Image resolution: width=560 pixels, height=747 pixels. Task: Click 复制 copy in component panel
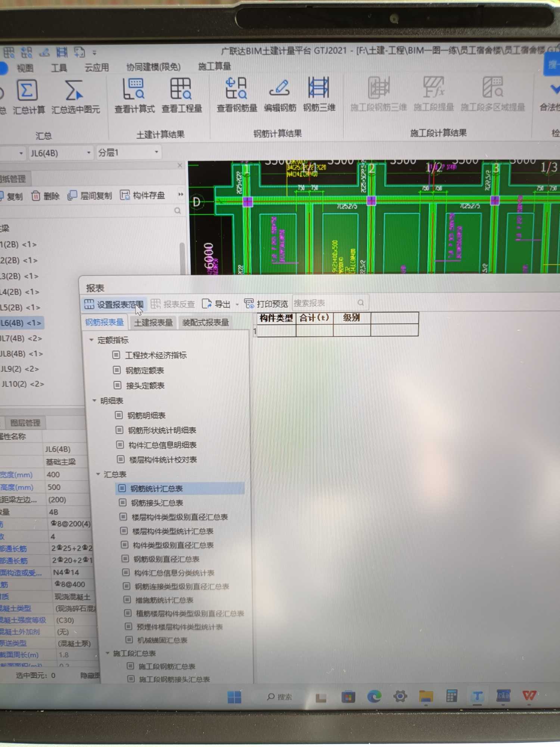11,196
